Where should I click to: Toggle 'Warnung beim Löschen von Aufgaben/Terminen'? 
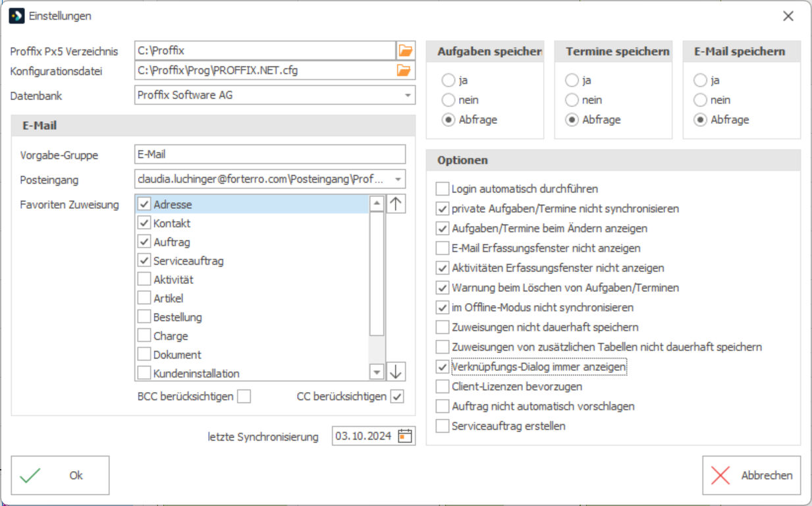click(x=442, y=288)
